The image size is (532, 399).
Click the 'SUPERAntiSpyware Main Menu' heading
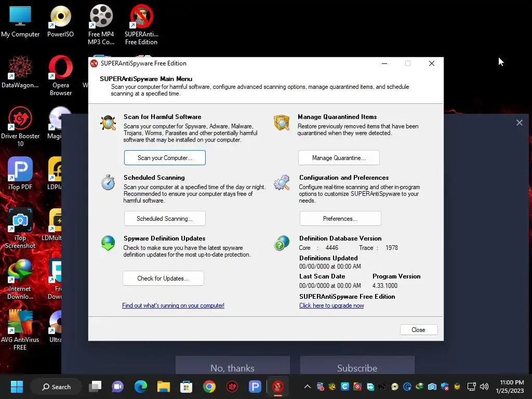[146, 79]
